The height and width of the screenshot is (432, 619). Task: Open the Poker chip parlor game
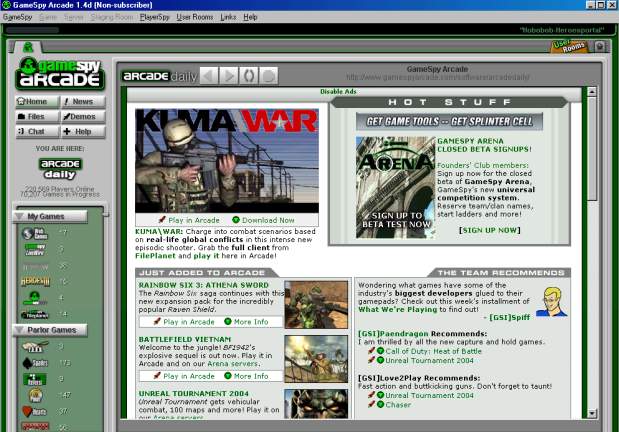click(x=36, y=395)
